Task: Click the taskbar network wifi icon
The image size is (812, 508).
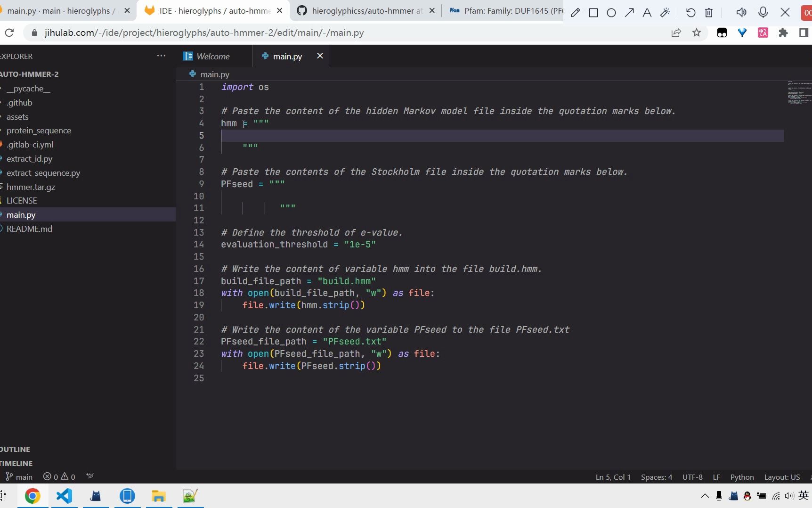Action: click(x=776, y=496)
